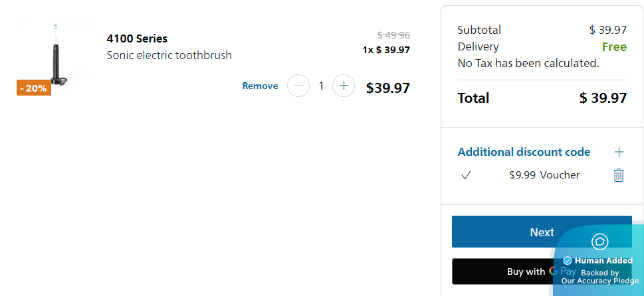The height and width of the screenshot is (296, 644).
Task: Expand the discount code entry with the plus icon
Action: tap(619, 152)
